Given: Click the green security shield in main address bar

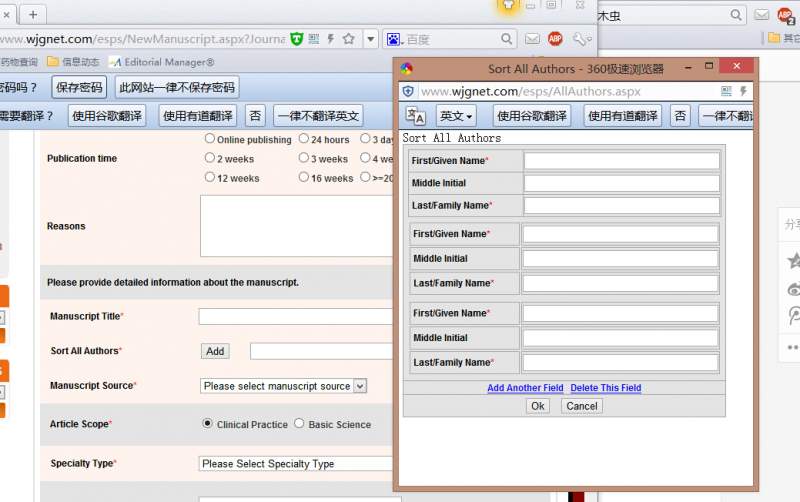Looking at the screenshot, I should tap(296, 39).
